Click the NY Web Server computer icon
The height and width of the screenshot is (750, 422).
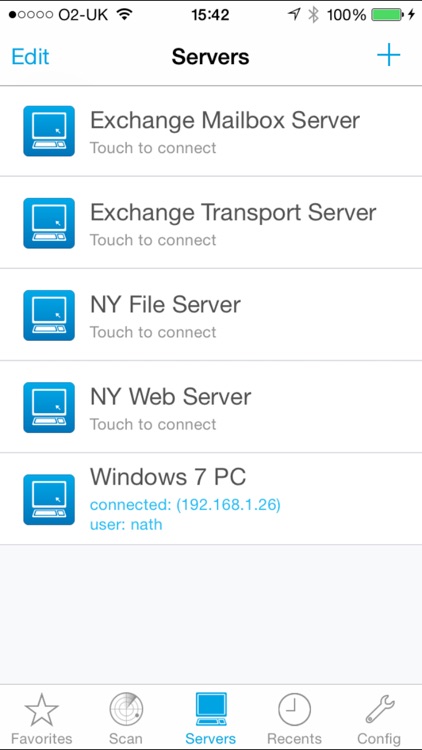[x=49, y=408]
